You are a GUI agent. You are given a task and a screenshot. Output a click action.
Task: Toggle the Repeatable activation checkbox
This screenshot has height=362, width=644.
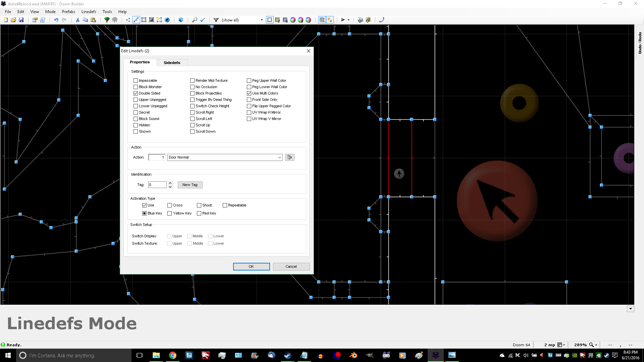[225, 205]
